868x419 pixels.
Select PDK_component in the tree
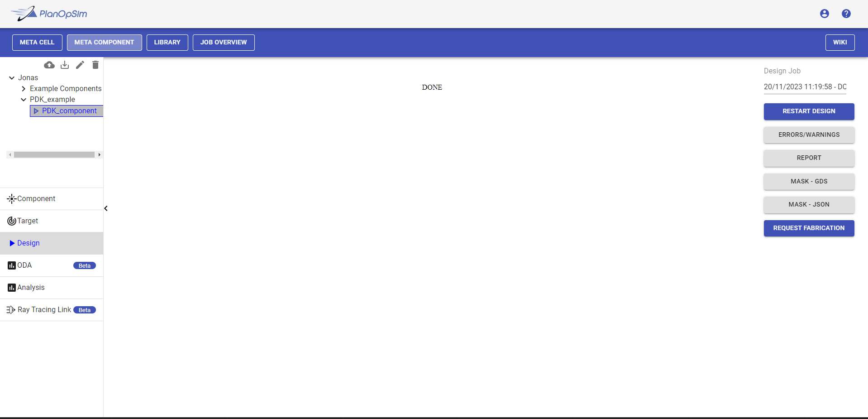(x=69, y=111)
